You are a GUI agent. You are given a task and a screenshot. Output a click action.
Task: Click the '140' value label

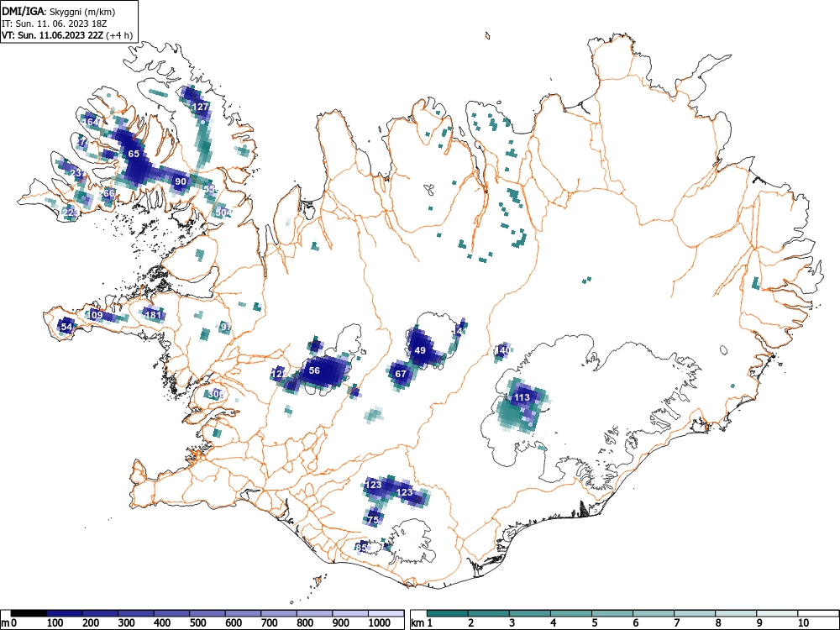coord(502,350)
